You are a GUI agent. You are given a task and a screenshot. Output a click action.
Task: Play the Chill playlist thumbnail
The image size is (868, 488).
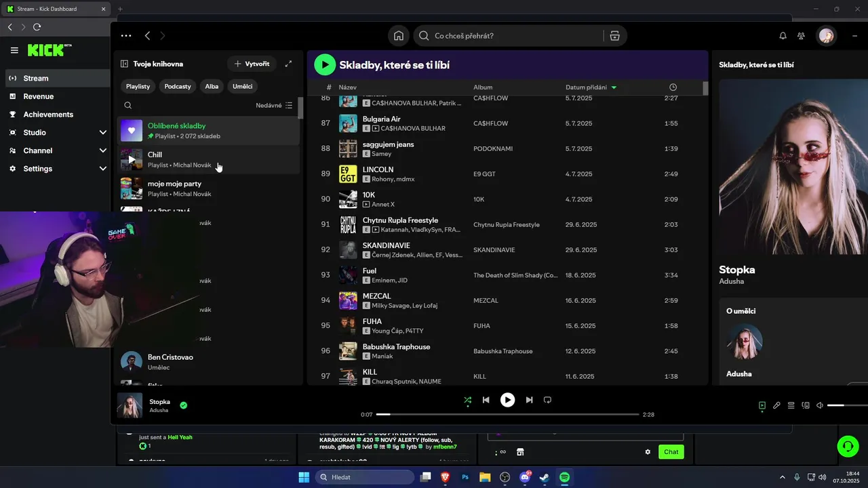click(132, 160)
